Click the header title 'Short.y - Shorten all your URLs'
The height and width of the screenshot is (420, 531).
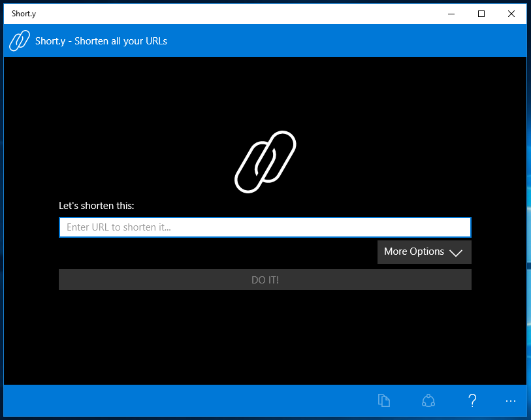(101, 41)
